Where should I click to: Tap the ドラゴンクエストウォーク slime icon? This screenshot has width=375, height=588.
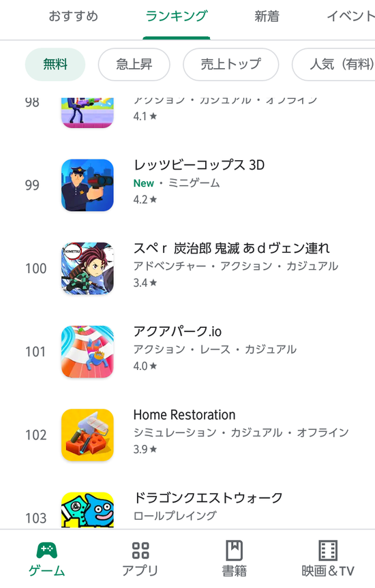(87, 510)
